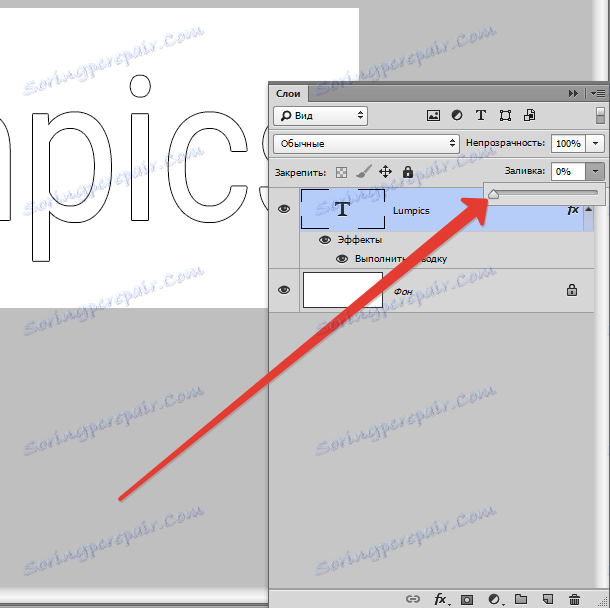Filter layers by smart objects icon
Image resolution: width=610 pixels, height=608 pixels.
pos(529,115)
